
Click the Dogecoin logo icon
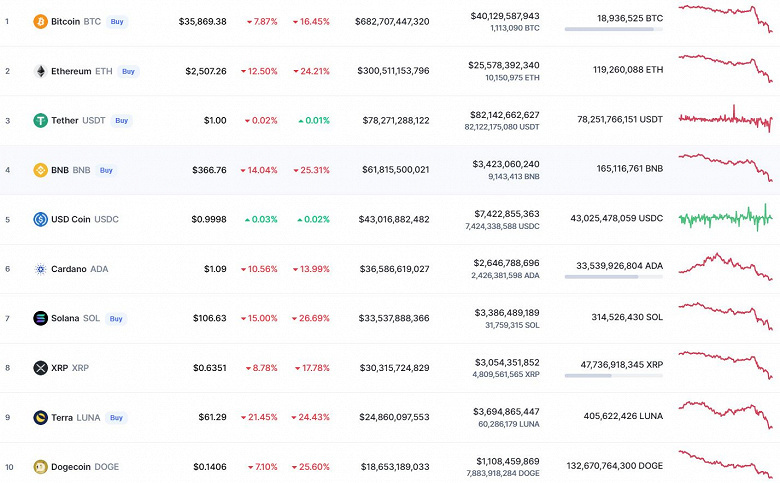[40, 466]
